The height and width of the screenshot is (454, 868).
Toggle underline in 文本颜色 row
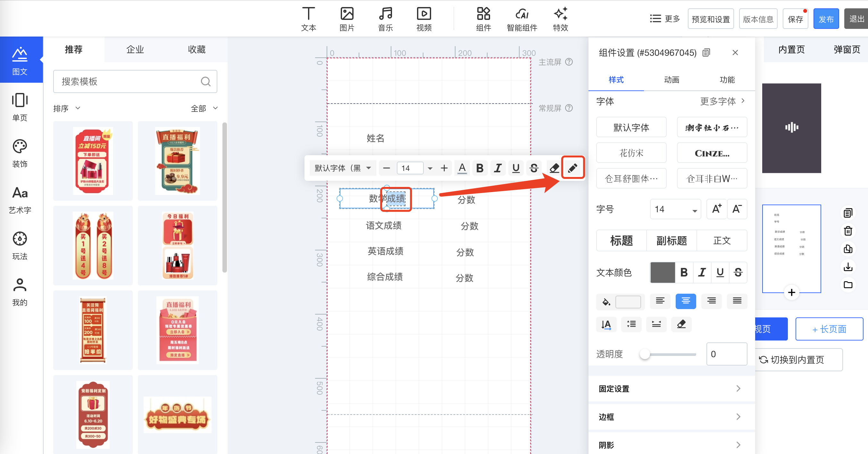[x=720, y=272]
